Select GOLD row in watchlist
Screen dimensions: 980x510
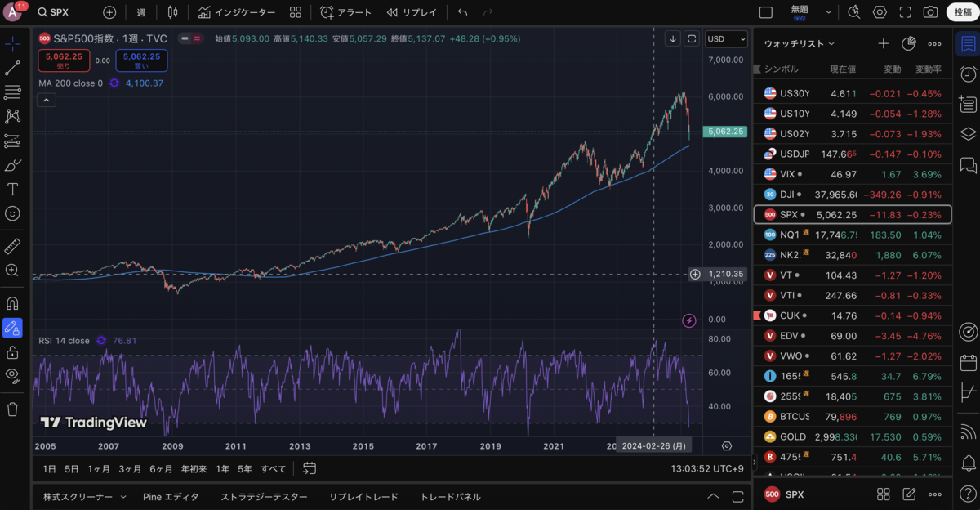(853, 436)
